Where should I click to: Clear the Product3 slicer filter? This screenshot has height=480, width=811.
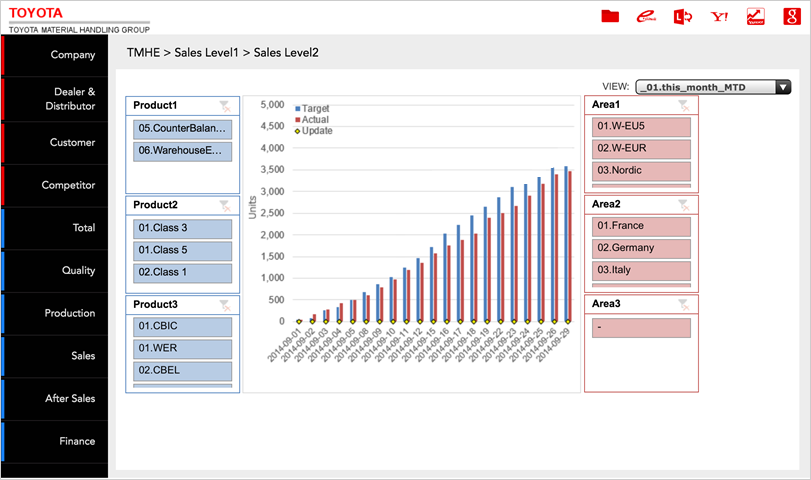[225, 304]
